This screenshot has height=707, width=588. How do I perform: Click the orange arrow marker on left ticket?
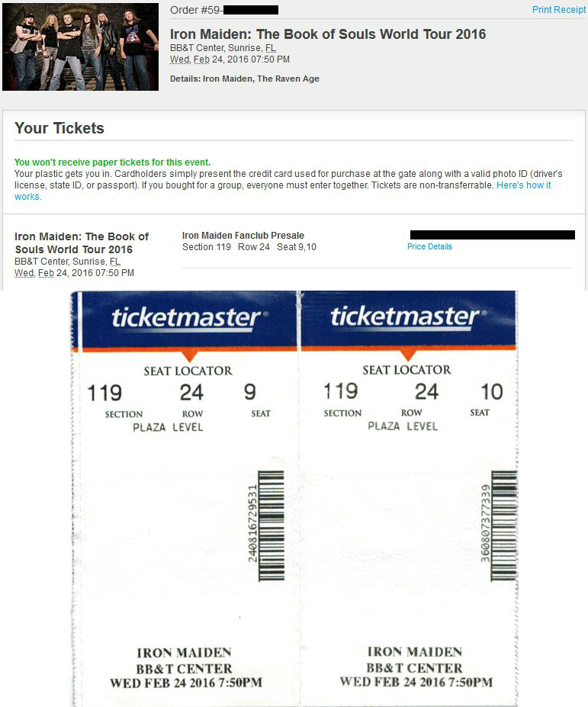[x=189, y=355]
